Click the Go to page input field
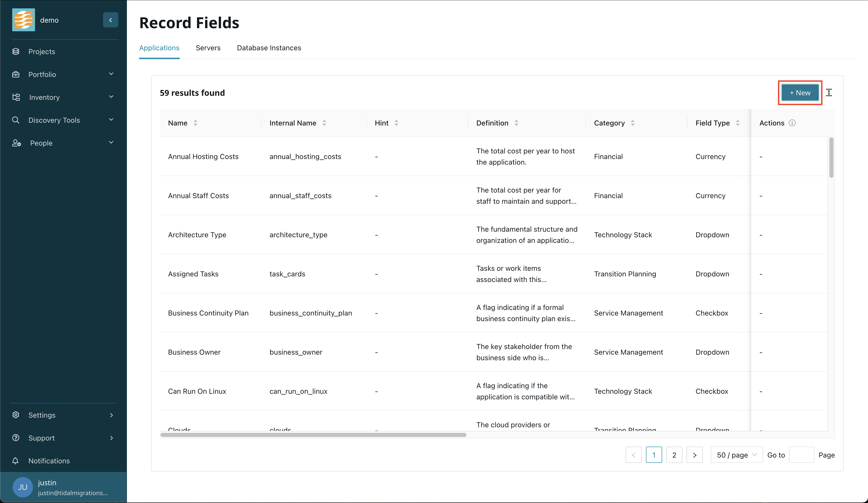The width and height of the screenshot is (868, 503). coord(801,455)
